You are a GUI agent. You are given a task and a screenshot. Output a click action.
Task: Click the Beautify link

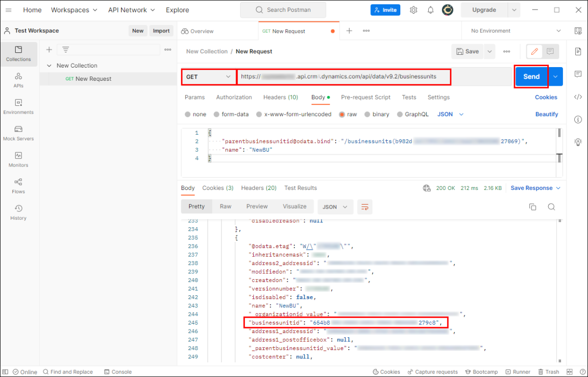[546, 114]
